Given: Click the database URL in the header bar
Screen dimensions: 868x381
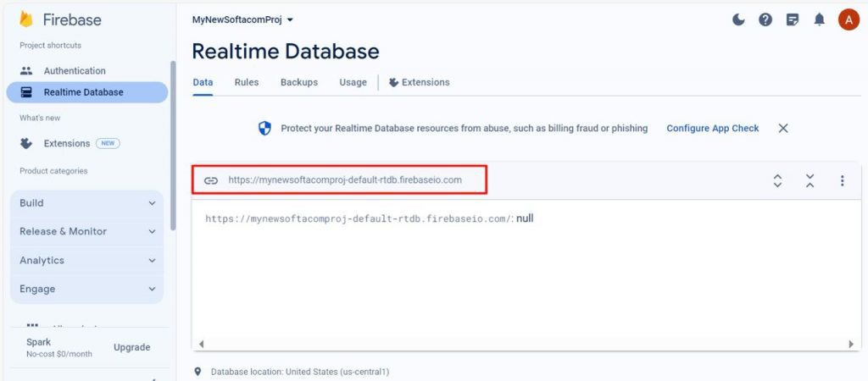Looking at the screenshot, I should click(x=345, y=180).
